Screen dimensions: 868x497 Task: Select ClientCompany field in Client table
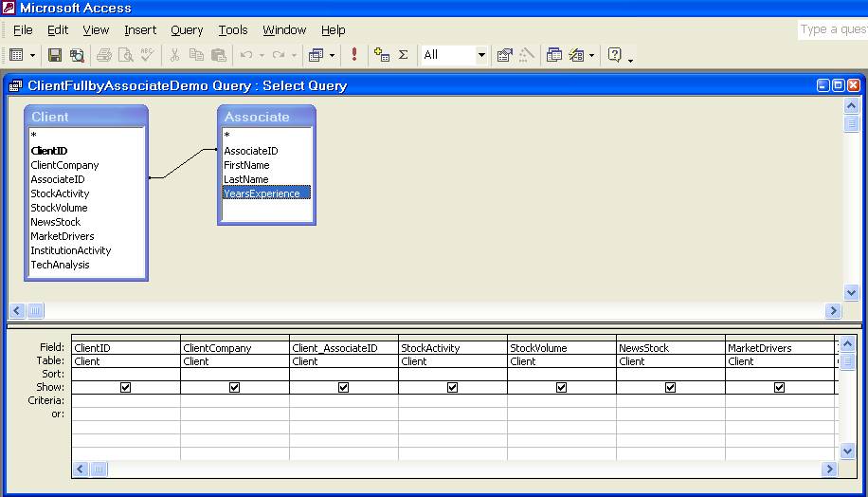[x=64, y=165]
